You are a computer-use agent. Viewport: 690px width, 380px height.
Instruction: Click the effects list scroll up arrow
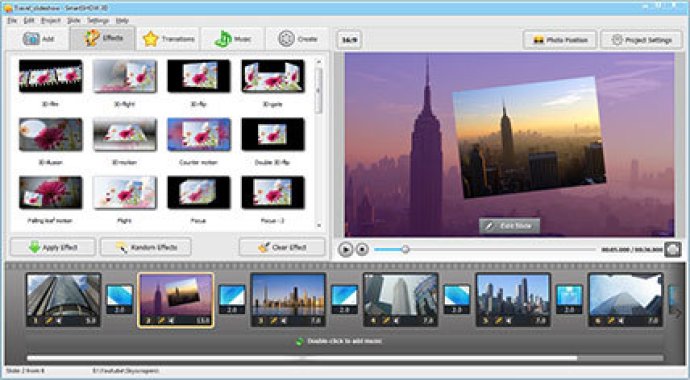point(319,62)
